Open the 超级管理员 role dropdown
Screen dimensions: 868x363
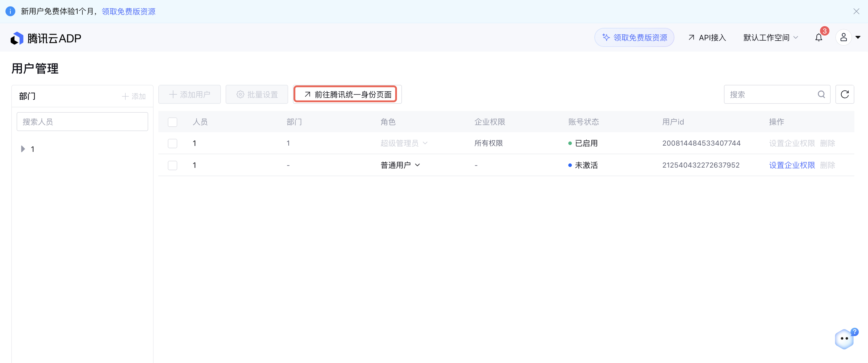pyautogui.click(x=404, y=143)
